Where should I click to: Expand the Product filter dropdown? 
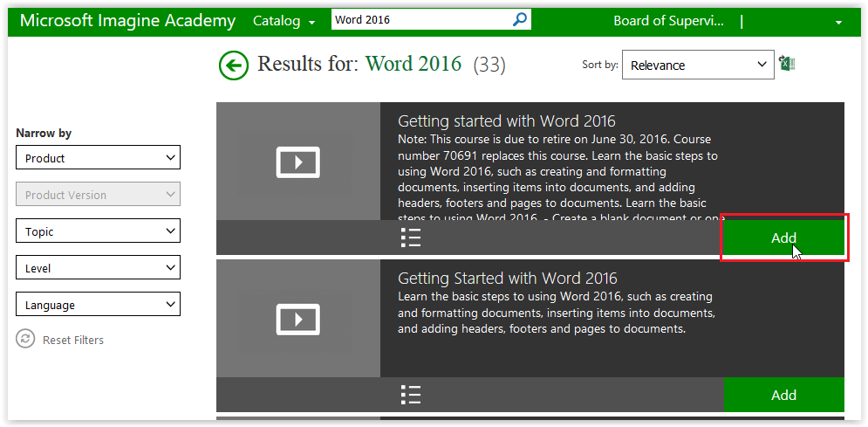[x=98, y=157]
